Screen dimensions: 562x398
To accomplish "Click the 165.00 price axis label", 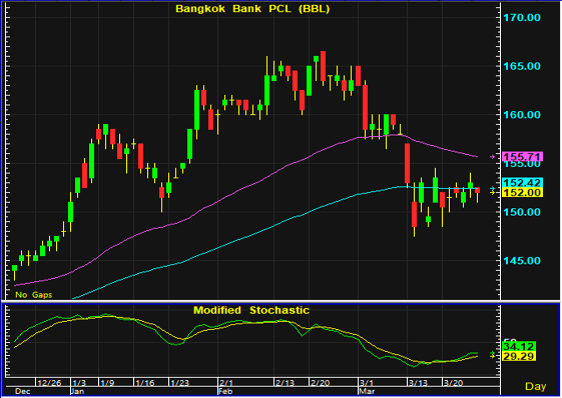I will 522,66.
